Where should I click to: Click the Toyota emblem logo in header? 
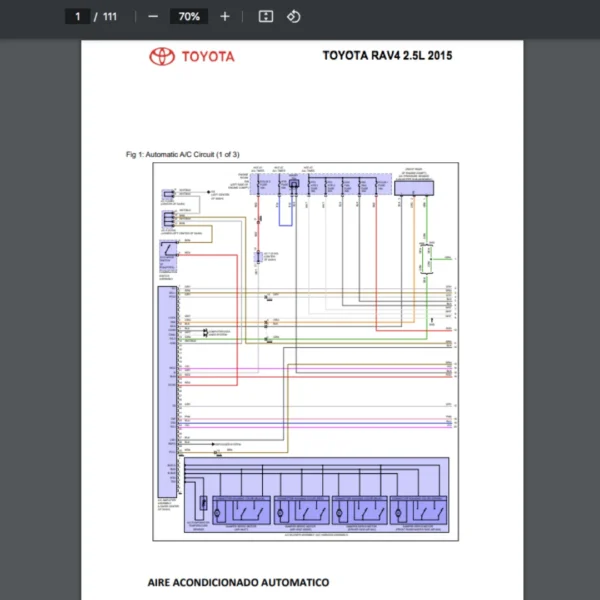162,57
